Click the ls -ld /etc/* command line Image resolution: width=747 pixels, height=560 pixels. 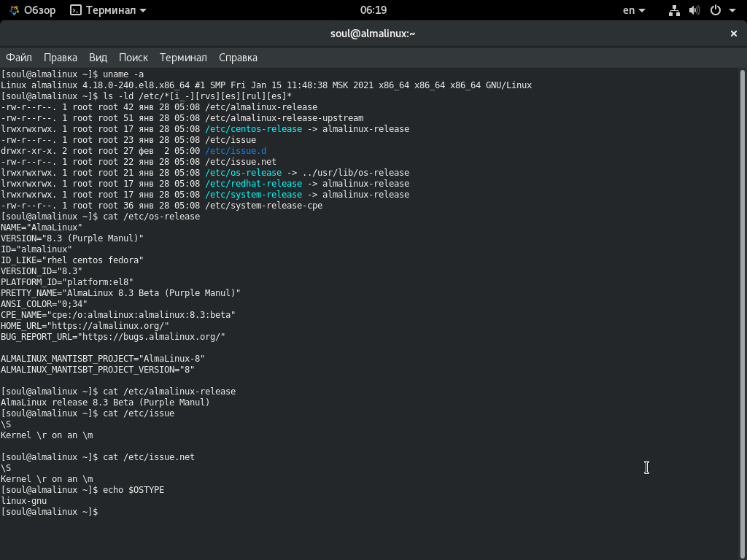pos(146,96)
